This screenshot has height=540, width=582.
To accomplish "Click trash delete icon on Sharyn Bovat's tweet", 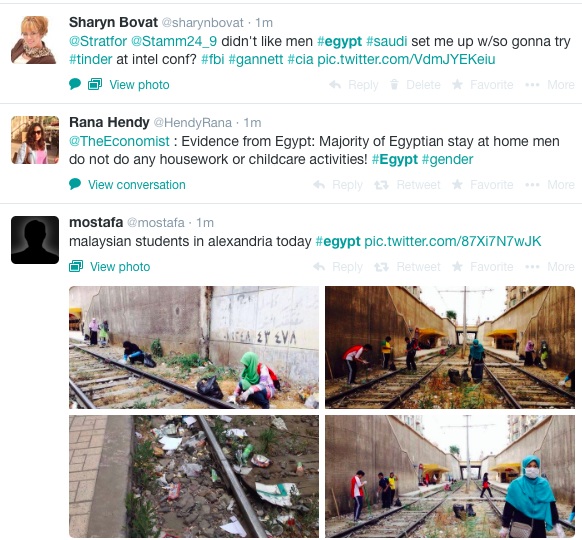I will 394,85.
